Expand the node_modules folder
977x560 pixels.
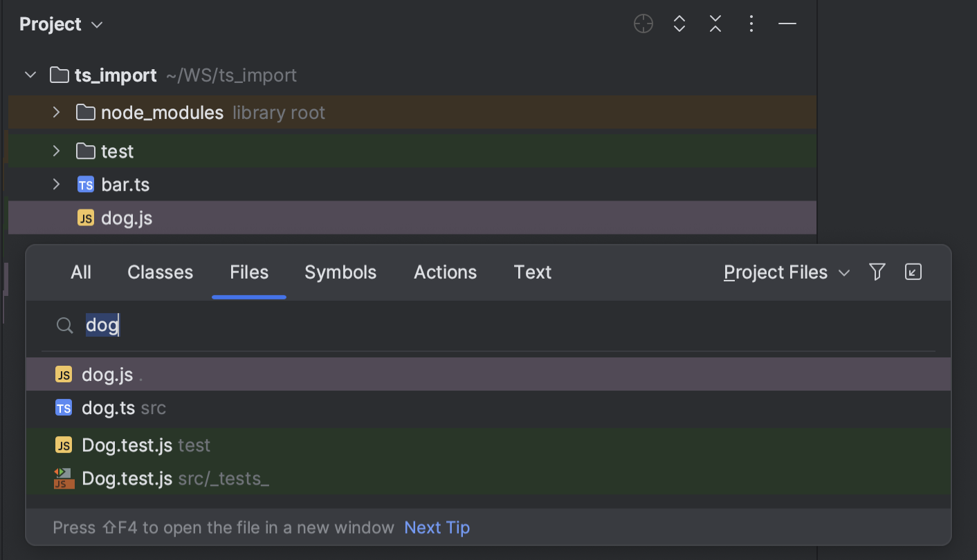tap(56, 112)
